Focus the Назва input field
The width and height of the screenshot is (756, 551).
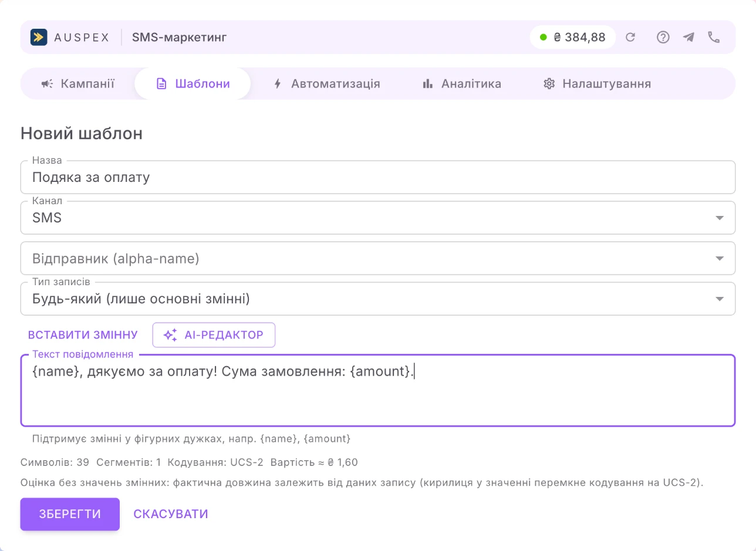pos(378,177)
